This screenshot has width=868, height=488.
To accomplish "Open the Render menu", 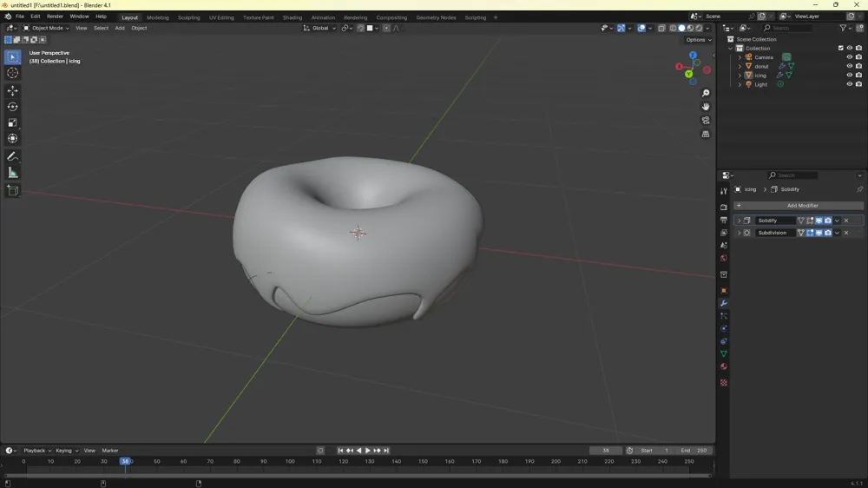I will (55, 16).
